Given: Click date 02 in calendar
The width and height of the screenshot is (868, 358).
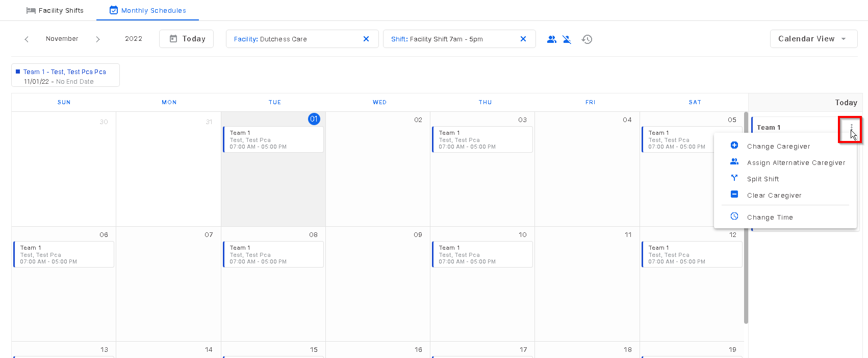Looking at the screenshot, I should point(418,120).
